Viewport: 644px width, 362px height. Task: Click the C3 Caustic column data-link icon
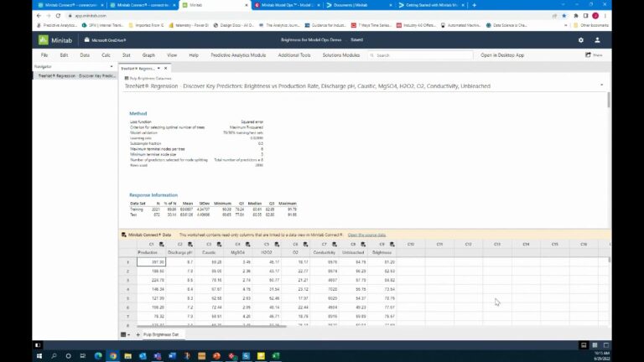pos(219,244)
